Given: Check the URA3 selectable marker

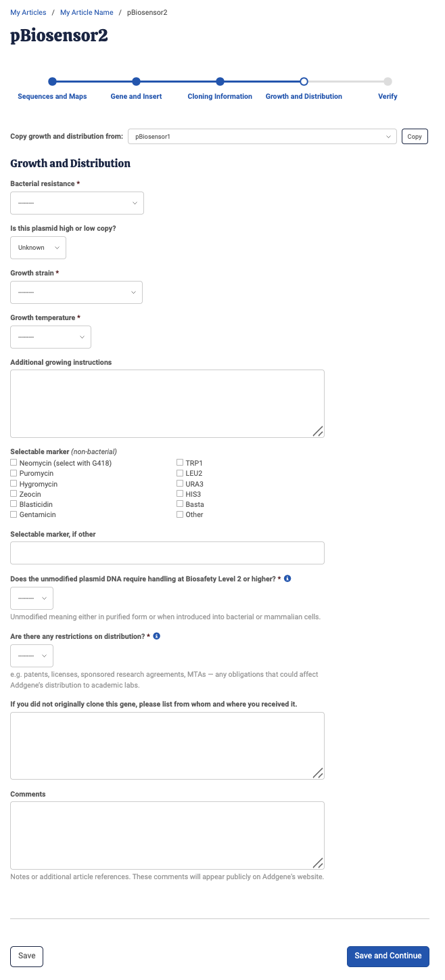Looking at the screenshot, I should click(180, 483).
